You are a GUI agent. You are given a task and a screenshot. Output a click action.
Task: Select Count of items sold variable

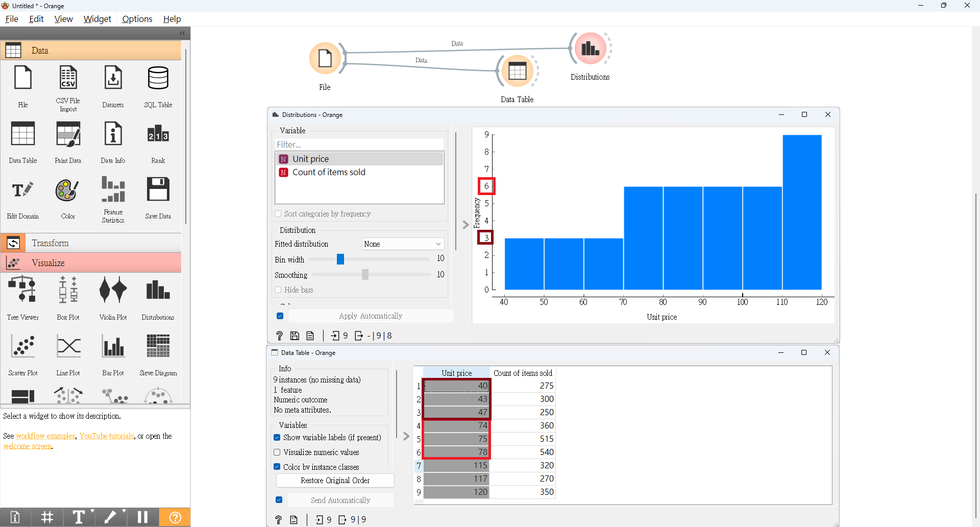329,173
